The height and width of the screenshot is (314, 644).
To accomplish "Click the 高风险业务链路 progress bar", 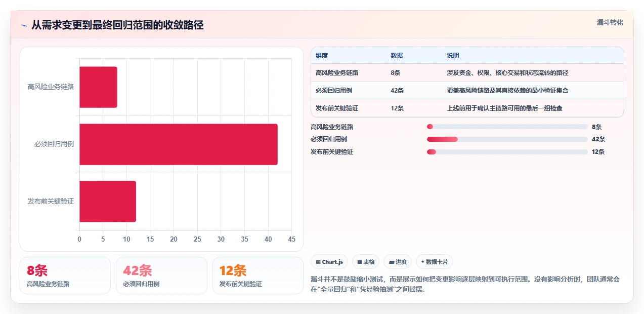I will tap(507, 127).
